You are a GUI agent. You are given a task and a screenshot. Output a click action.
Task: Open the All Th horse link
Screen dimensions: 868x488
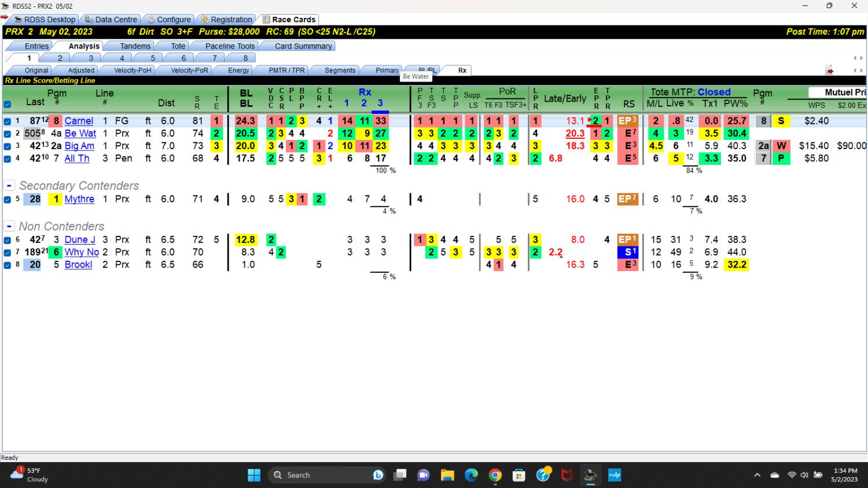click(77, 158)
